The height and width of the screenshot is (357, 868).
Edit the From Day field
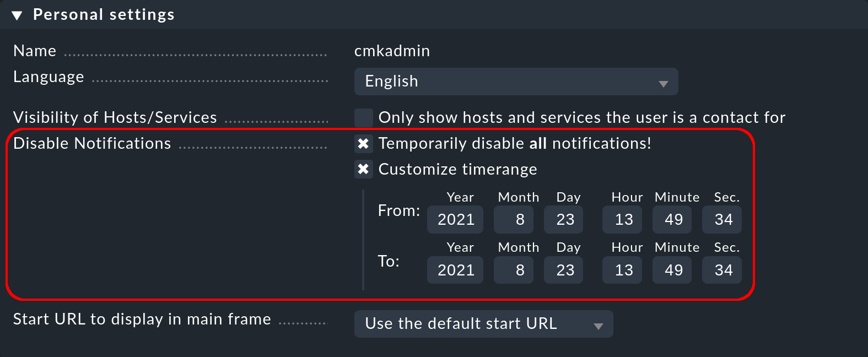click(563, 220)
